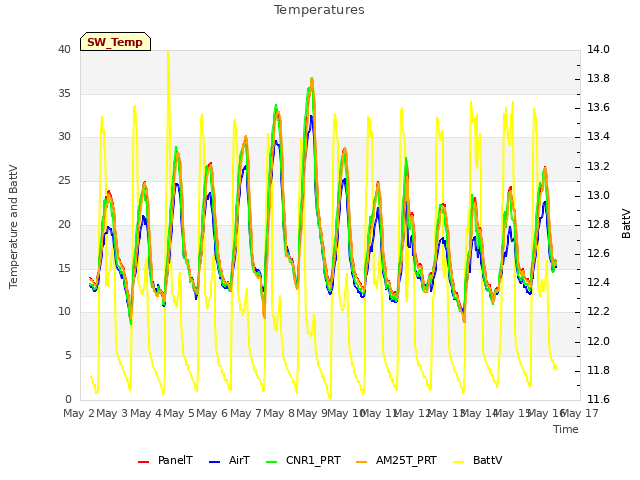Click the green CNR1_PRT legend swatch
The height and width of the screenshot is (480, 640).
pyautogui.click(x=271, y=462)
